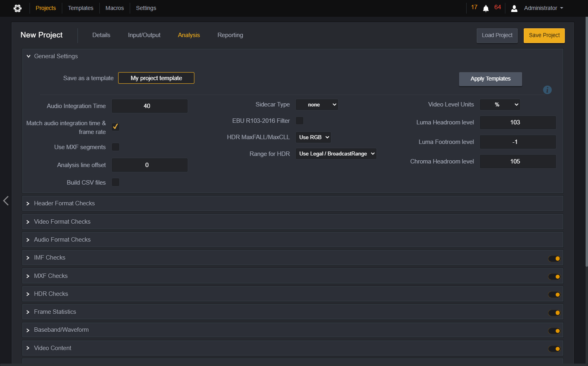Image resolution: width=588 pixels, height=366 pixels.
Task: Toggle the Video Content switch
Action: point(554,349)
